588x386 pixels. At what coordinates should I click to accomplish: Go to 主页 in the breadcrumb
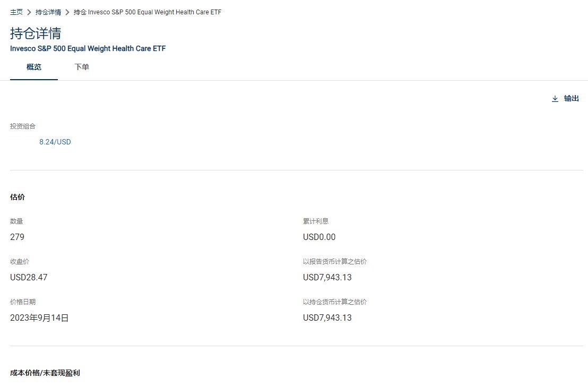[x=16, y=12]
